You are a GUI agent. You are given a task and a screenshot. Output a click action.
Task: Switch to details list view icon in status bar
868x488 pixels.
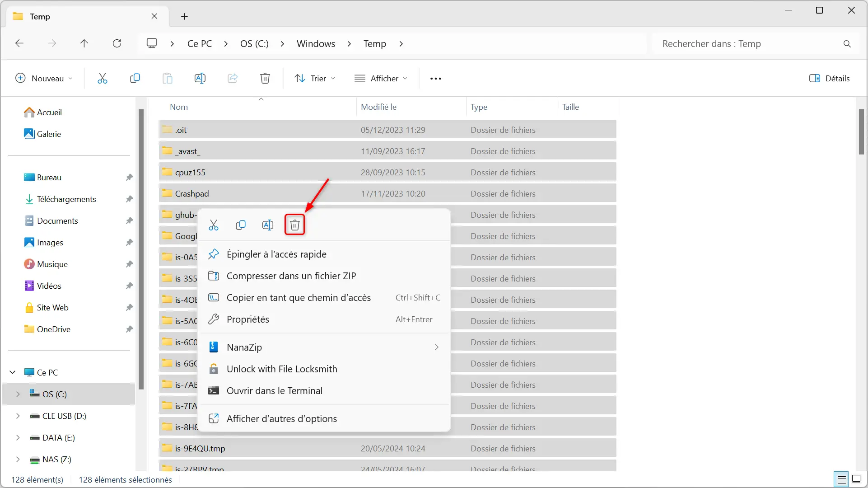(842, 479)
